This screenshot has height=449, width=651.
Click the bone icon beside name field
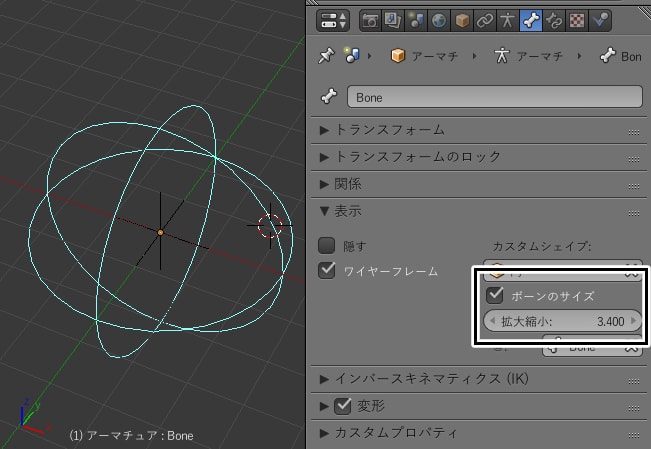coord(329,96)
